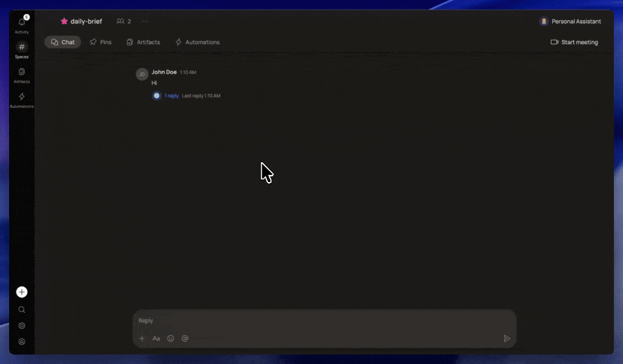Open the three-dot more options menu
623x364 pixels.
(x=145, y=21)
